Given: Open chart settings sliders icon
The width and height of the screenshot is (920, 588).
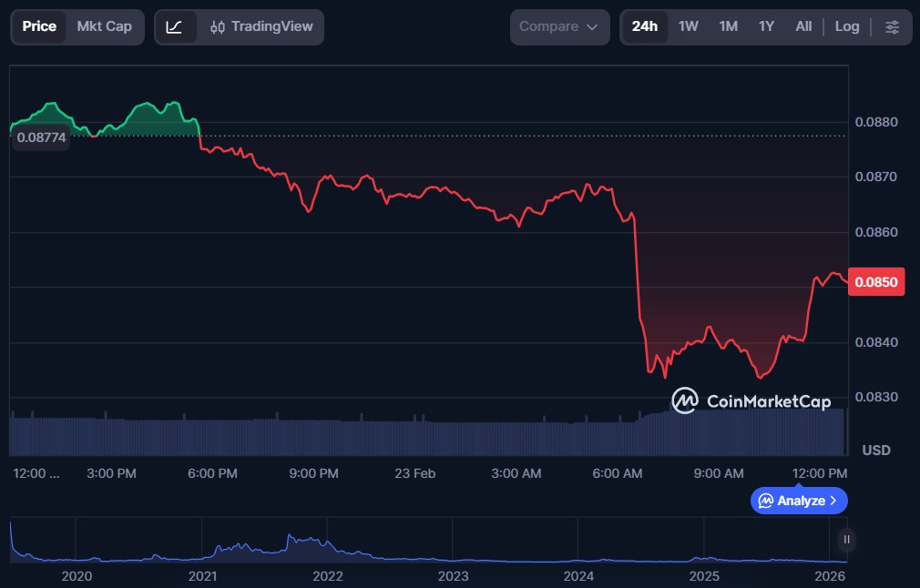Looking at the screenshot, I should (892, 26).
